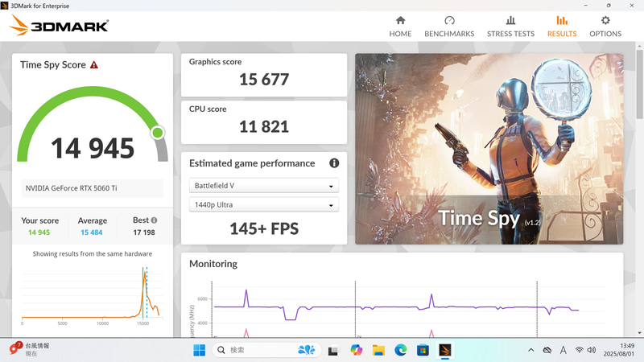Open the typhoon info weather widget

(x=30, y=349)
